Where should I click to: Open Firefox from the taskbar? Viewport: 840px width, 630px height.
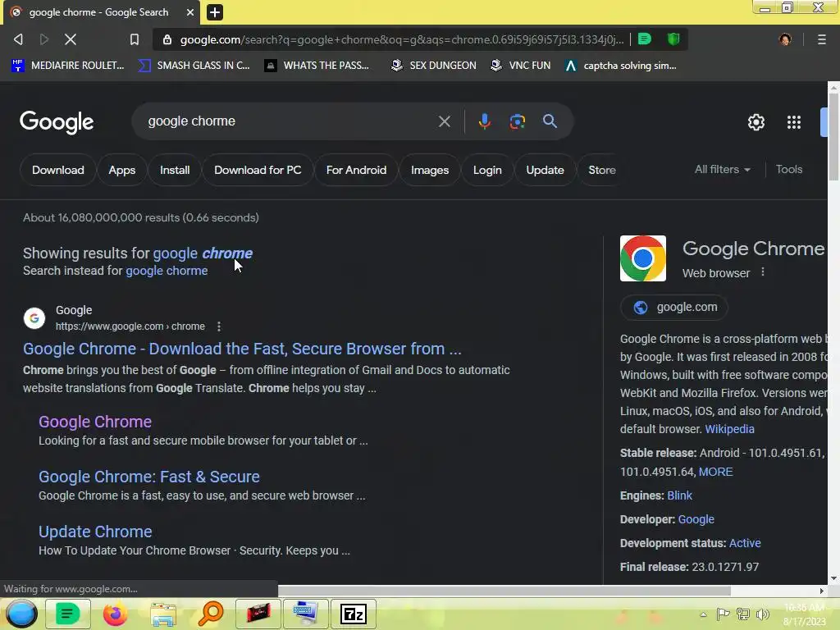coord(115,614)
